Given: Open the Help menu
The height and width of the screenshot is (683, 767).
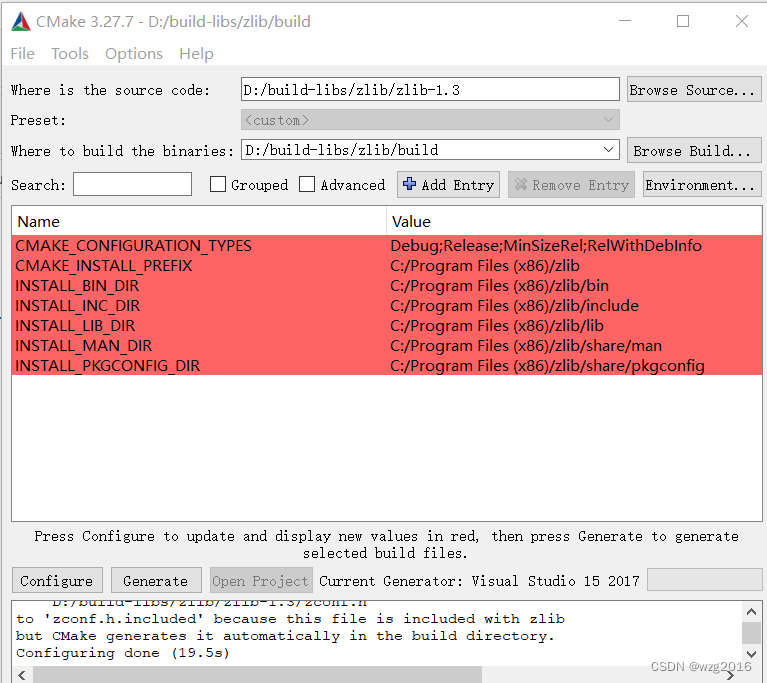Looking at the screenshot, I should (196, 53).
